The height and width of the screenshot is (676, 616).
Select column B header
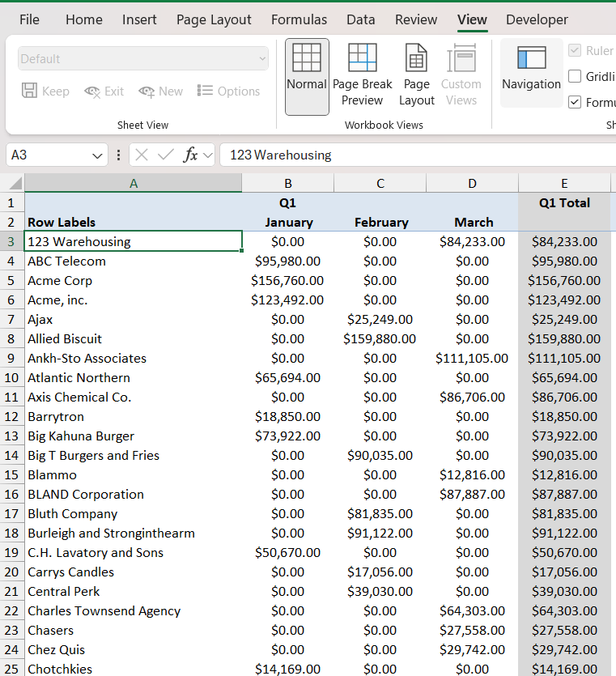pos(288,183)
